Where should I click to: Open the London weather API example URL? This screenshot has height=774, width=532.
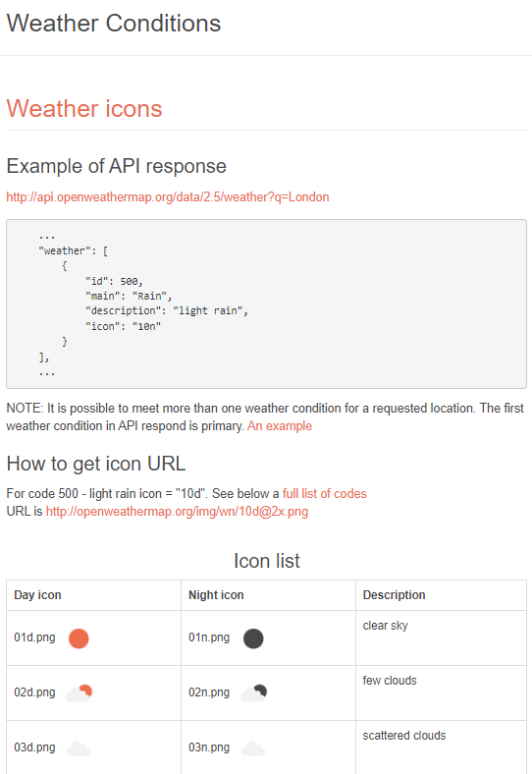(168, 197)
